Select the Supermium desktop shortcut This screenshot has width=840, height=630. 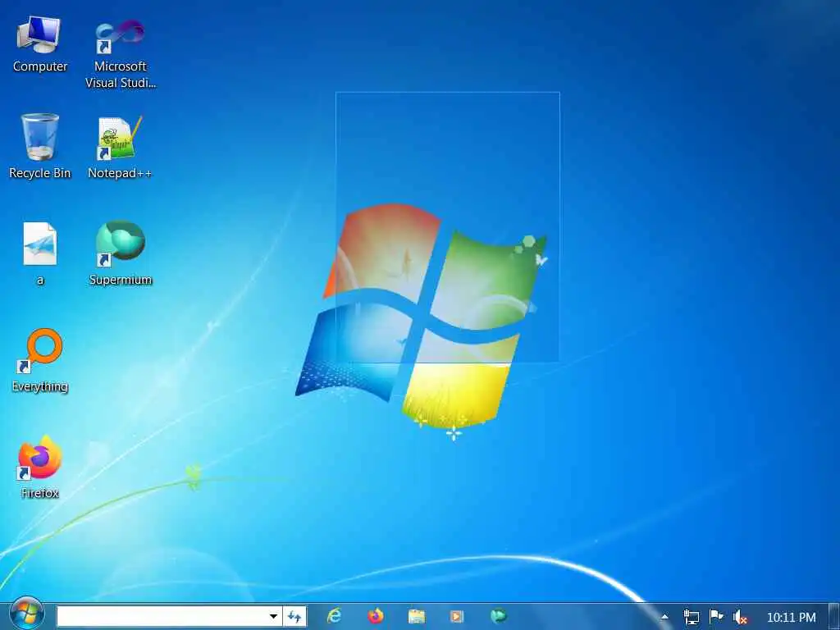(120, 253)
